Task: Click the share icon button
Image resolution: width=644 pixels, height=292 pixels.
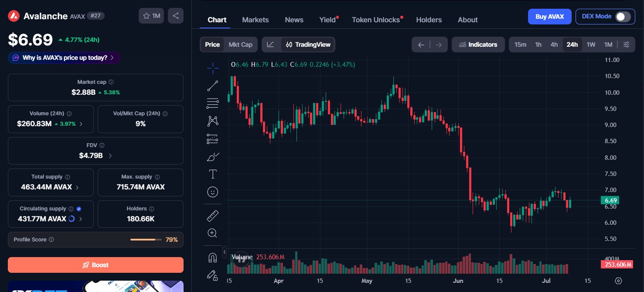Action: [176, 16]
